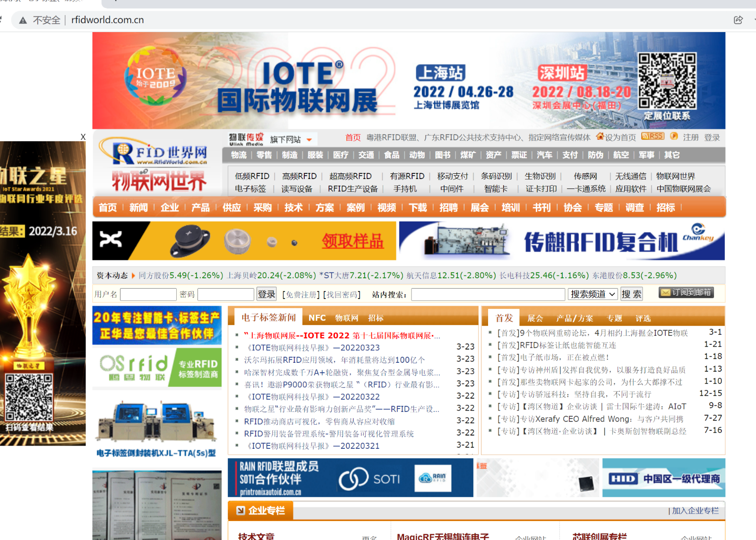Click the 免费注册 link
Image resolution: width=756 pixels, height=540 pixels.
tap(301, 295)
